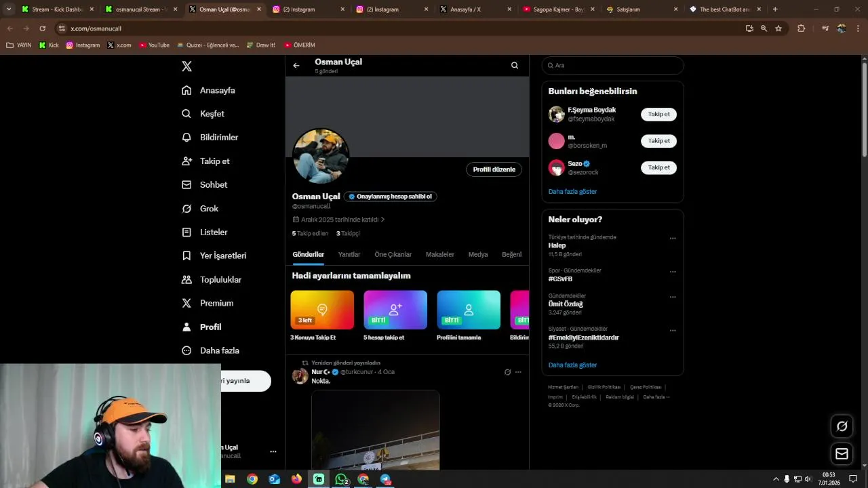Open Grok icon in sidebar
This screenshot has height=488, width=868.
coord(186,209)
